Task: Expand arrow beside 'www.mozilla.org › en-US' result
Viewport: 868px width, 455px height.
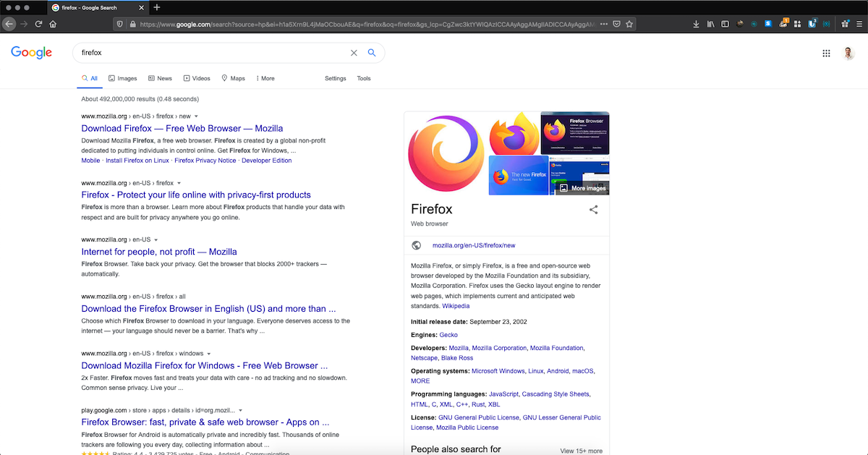Action: [156, 240]
